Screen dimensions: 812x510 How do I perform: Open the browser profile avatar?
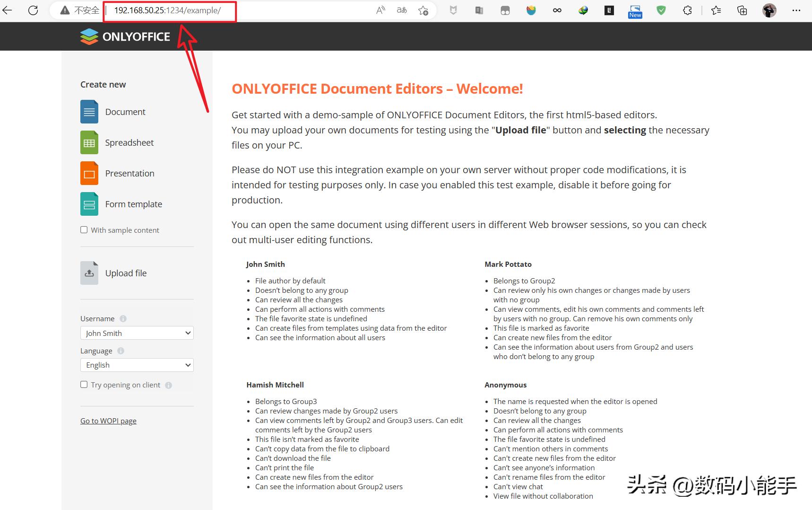769,10
